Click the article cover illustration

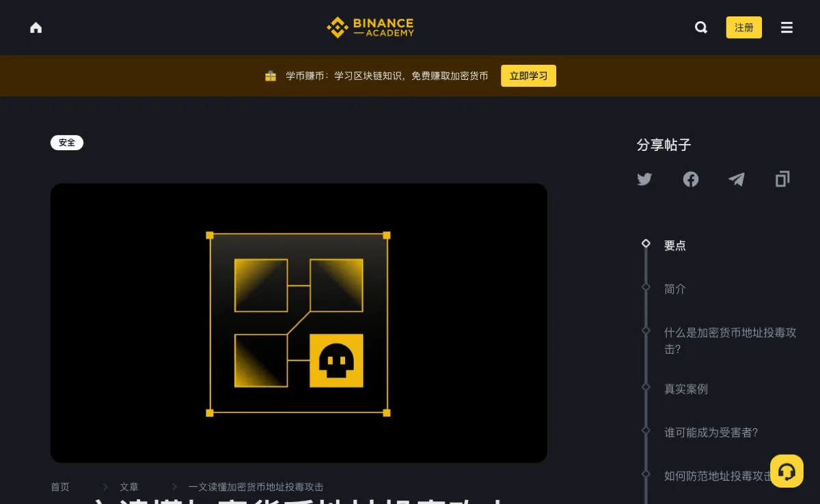[x=299, y=323]
